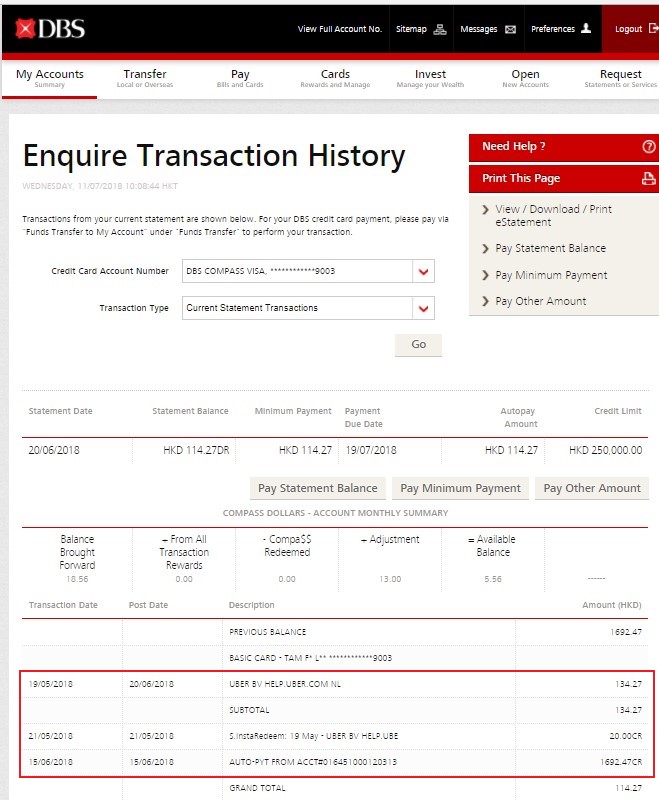Expand Transaction Type dropdown arrow

click(x=424, y=308)
